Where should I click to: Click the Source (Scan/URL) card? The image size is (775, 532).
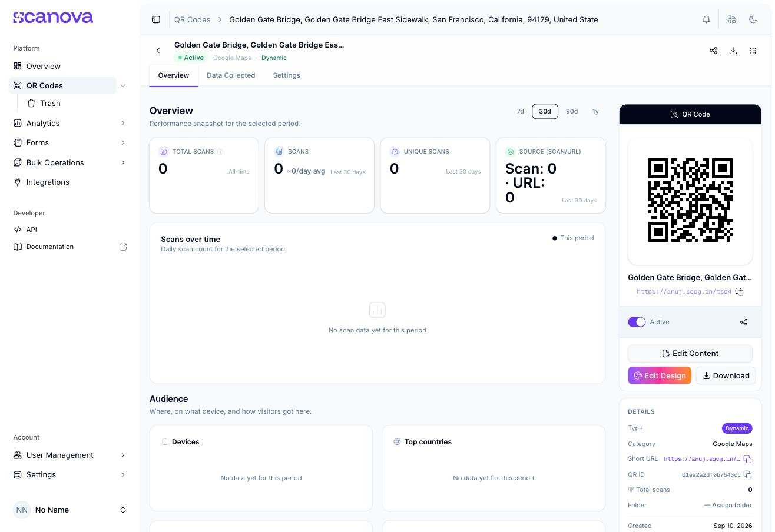pos(551,175)
